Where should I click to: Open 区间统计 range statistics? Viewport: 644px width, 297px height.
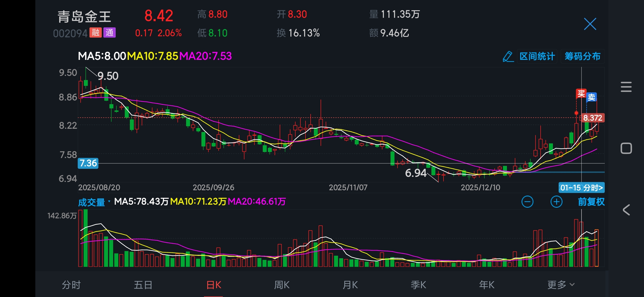point(537,56)
